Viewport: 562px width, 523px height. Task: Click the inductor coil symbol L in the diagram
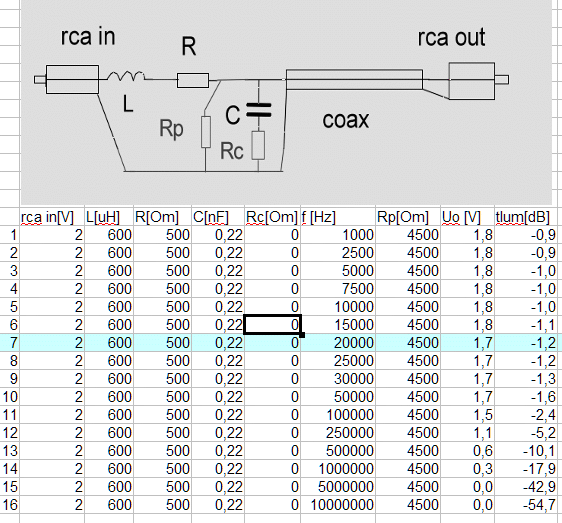point(126,76)
